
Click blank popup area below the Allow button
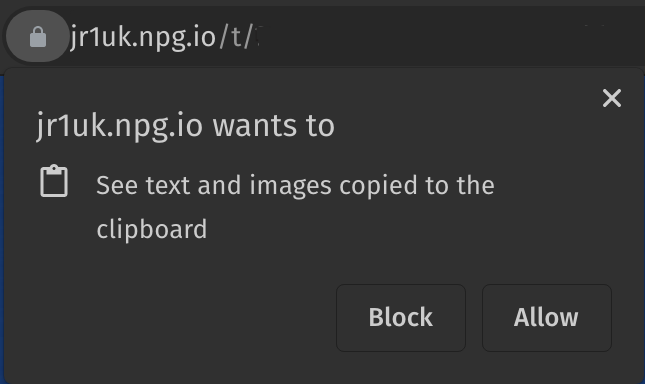point(547,367)
